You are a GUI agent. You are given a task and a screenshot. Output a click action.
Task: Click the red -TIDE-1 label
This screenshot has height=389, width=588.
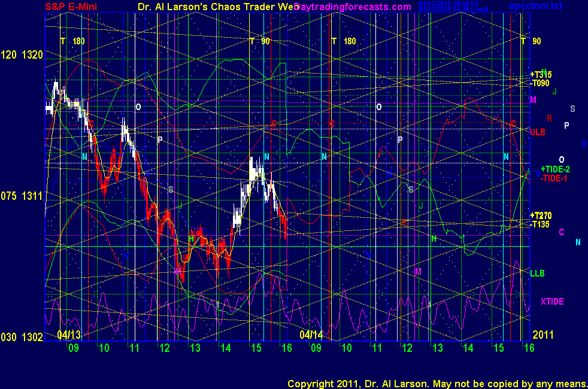click(x=554, y=178)
